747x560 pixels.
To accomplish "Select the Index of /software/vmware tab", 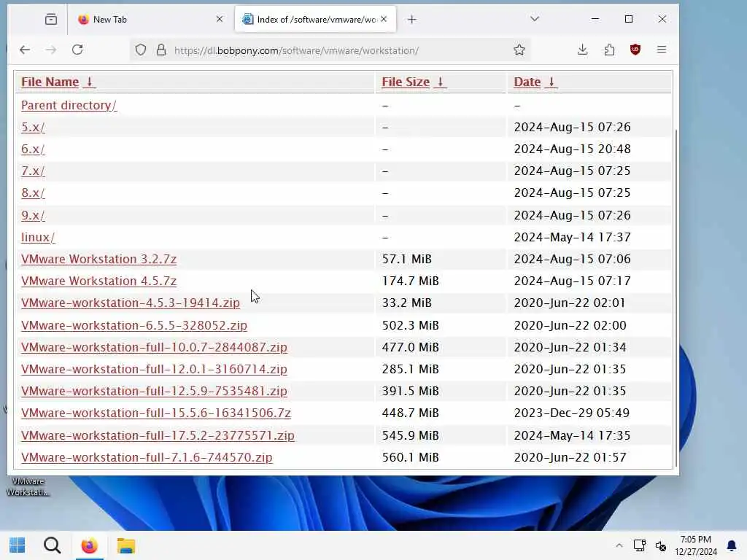I will (315, 20).
